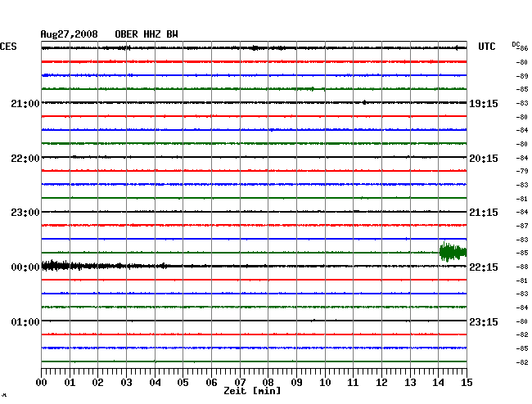Image resolution: width=532 pixels, height=404 pixels.
Task: Click the Zeit [min] axis title
Action: (252, 391)
